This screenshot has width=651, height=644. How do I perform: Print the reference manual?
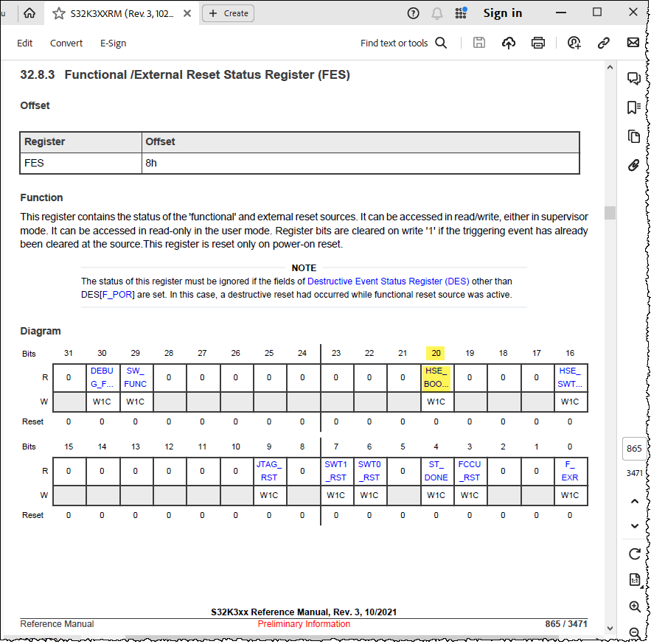538,43
